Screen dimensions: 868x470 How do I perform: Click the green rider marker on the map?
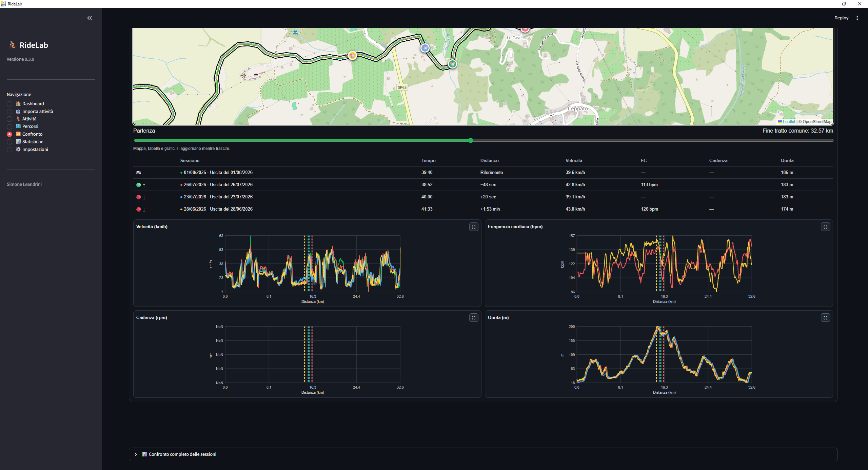[x=452, y=64]
